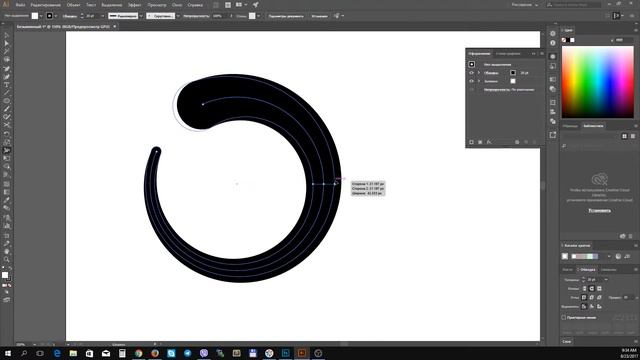This screenshot has width=640, height=360.
Task: Select the Direct Selection tool
Action: coord(7,43)
